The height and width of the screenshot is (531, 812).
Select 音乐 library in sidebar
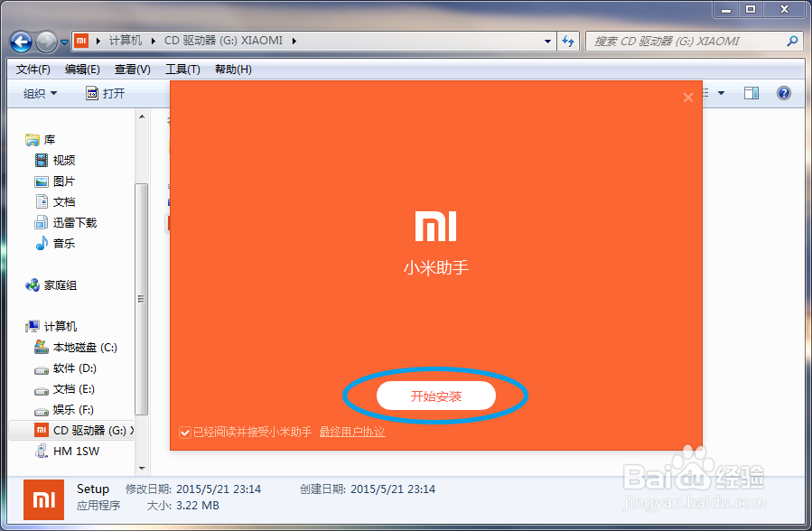pyautogui.click(x=64, y=243)
